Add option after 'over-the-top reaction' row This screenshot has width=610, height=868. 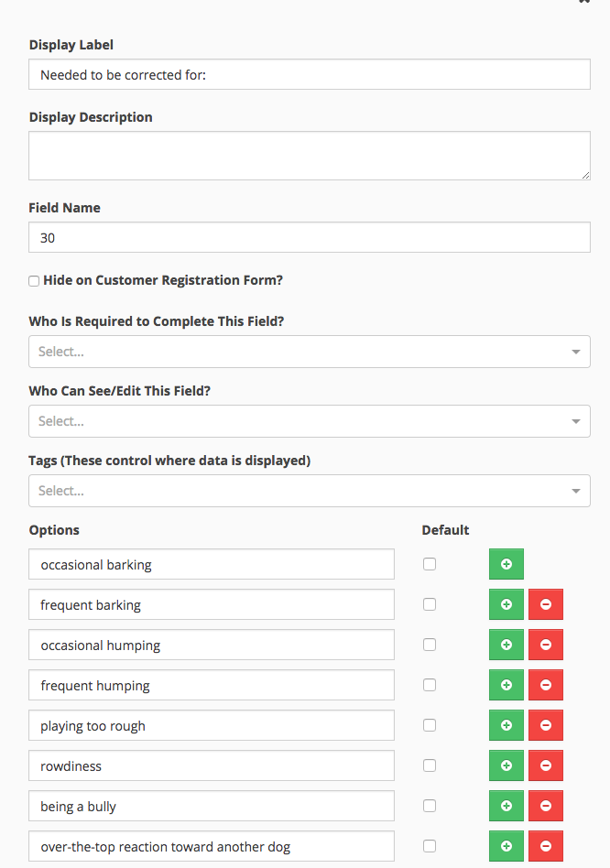tap(506, 846)
